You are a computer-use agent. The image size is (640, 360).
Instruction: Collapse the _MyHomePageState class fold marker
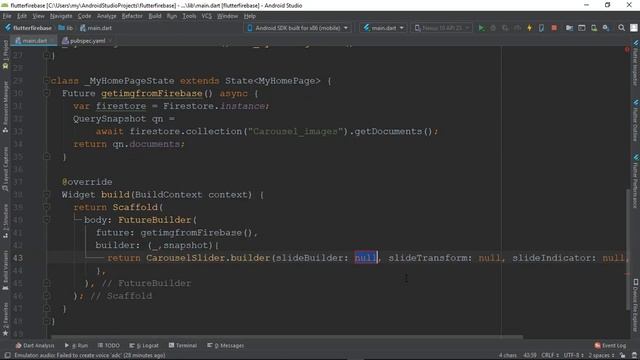coord(47,80)
